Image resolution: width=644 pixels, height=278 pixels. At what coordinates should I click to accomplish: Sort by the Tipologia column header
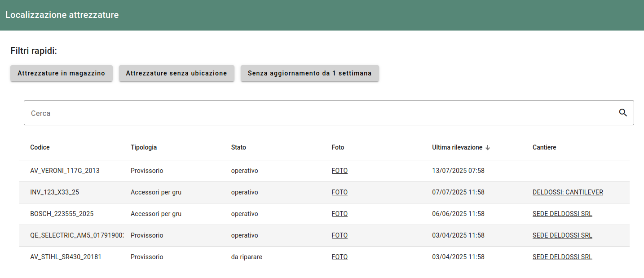pyautogui.click(x=144, y=147)
